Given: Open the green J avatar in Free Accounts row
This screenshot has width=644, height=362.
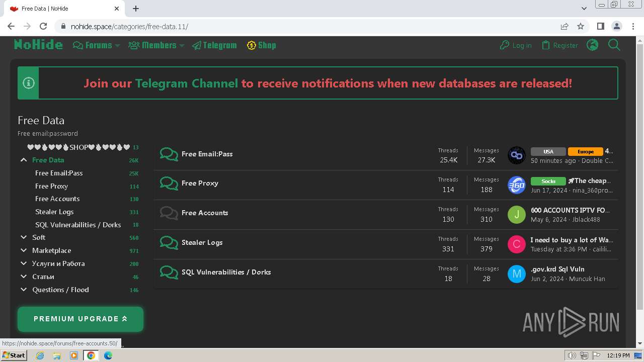Looking at the screenshot, I should pyautogui.click(x=517, y=215).
